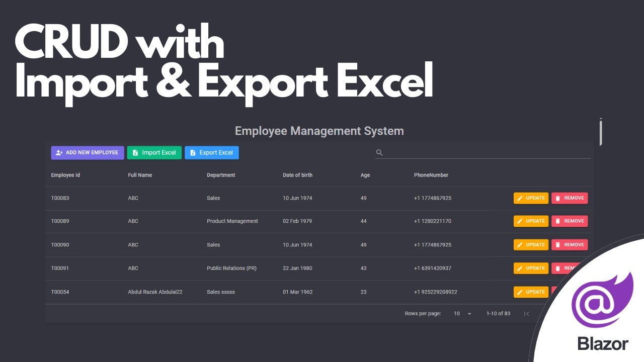Screen dimensions: 644x362
Task: Update employee T00091
Action: click(x=531, y=268)
